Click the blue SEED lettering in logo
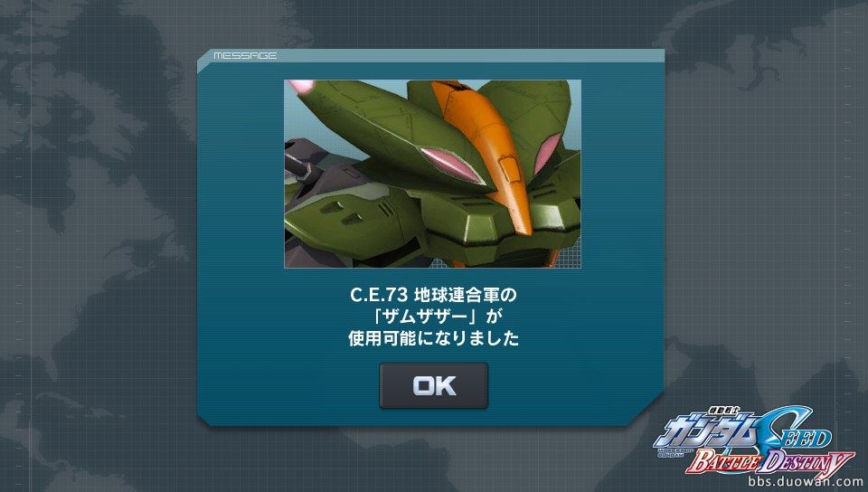 [x=795, y=429]
